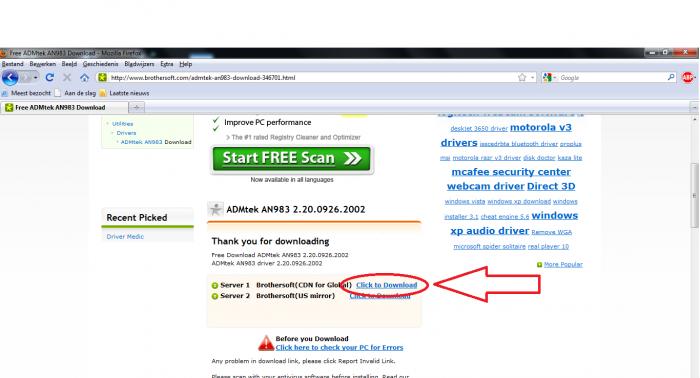
Task: Click the page vertical scrollbar
Action: tap(694, 196)
